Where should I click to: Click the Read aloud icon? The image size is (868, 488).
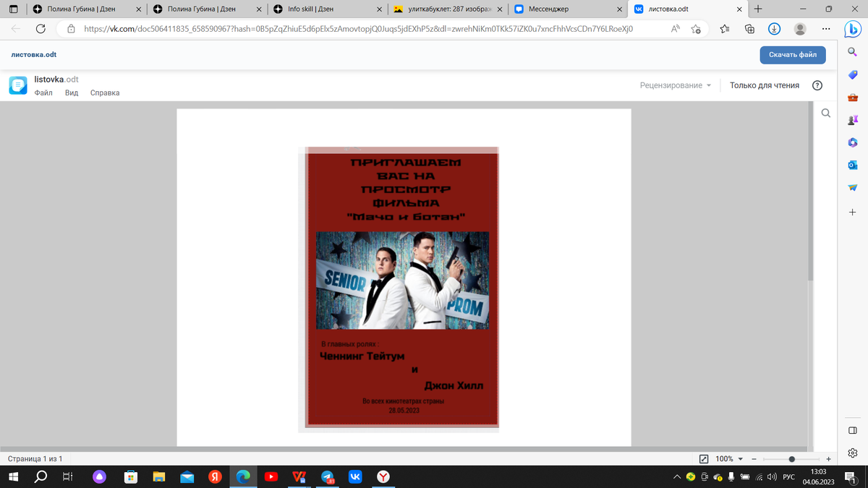pyautogui.click(x=675, y=29)
